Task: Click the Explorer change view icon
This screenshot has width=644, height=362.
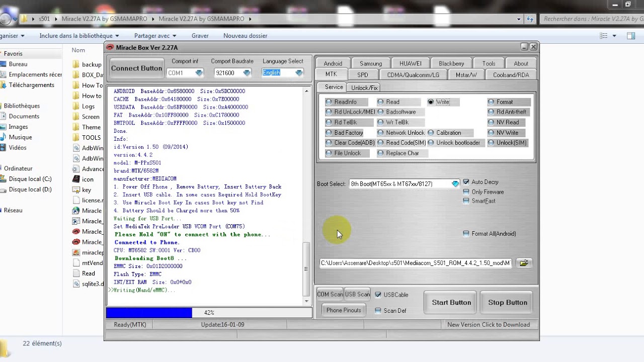Action: pyautogui.click(x=604, y=36)
